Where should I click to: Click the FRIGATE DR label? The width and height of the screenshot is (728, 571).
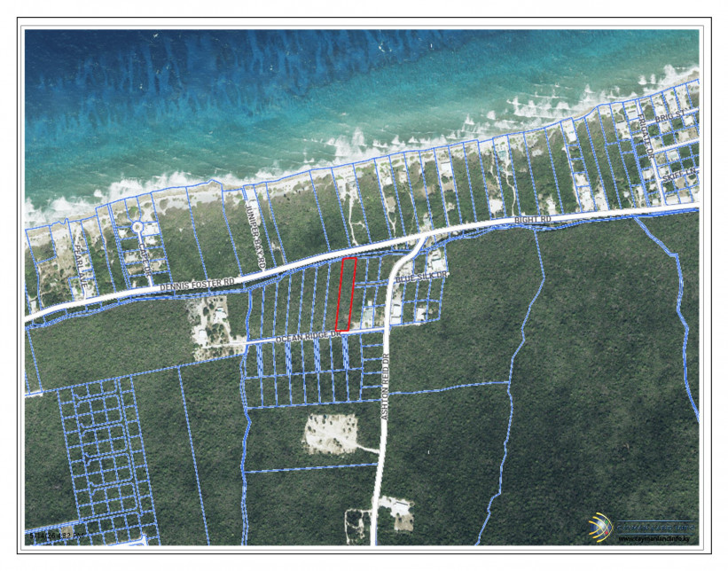[646, 136]
